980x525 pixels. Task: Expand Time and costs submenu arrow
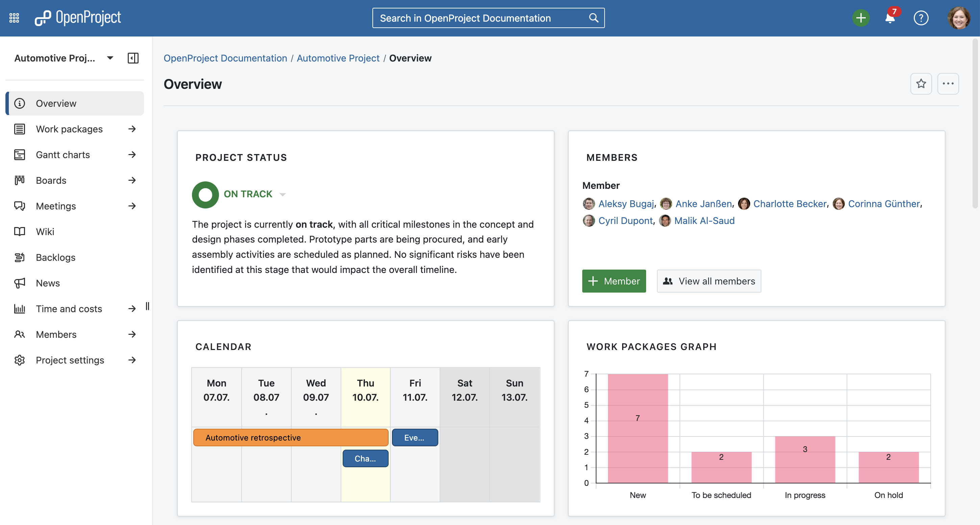tap(132, 308)
